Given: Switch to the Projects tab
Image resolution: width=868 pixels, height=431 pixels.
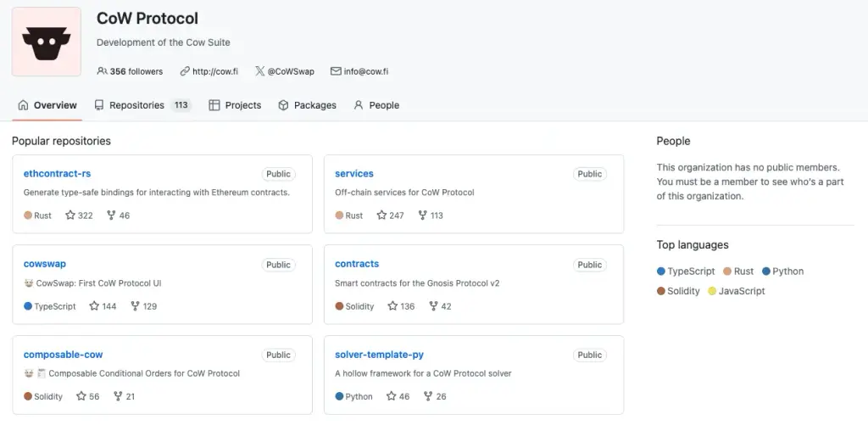Looking at the screenshot, I should point(235,105).
